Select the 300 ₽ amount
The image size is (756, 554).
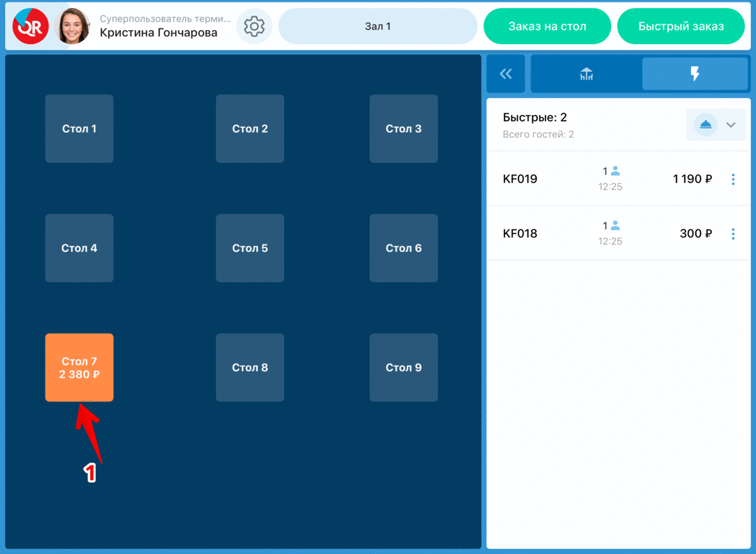tap(696, 234)
